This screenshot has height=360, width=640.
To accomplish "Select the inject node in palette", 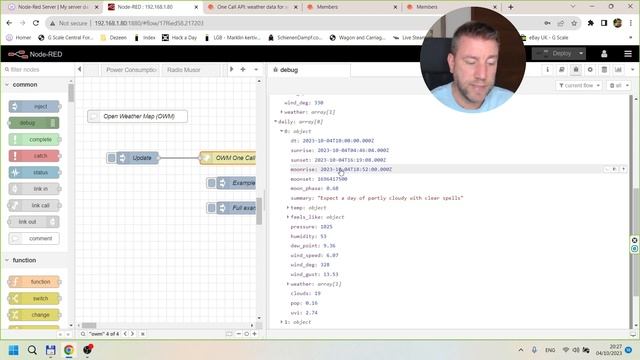I will pos(34,107).
